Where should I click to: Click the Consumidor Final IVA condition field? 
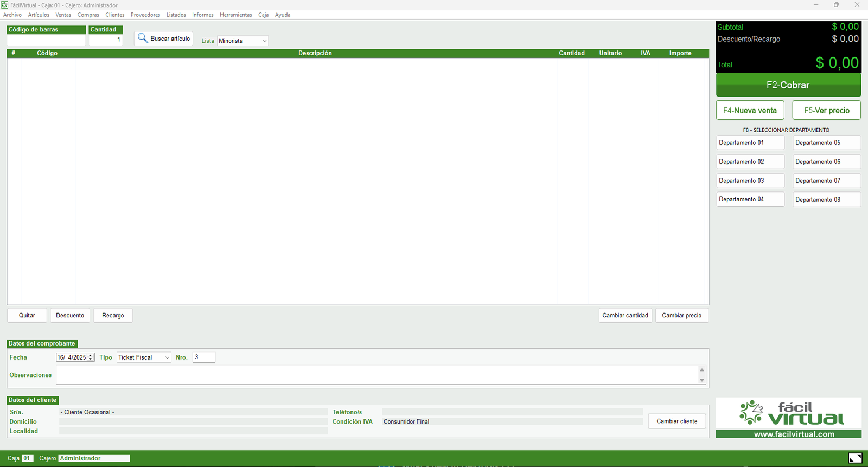point(512,421)
